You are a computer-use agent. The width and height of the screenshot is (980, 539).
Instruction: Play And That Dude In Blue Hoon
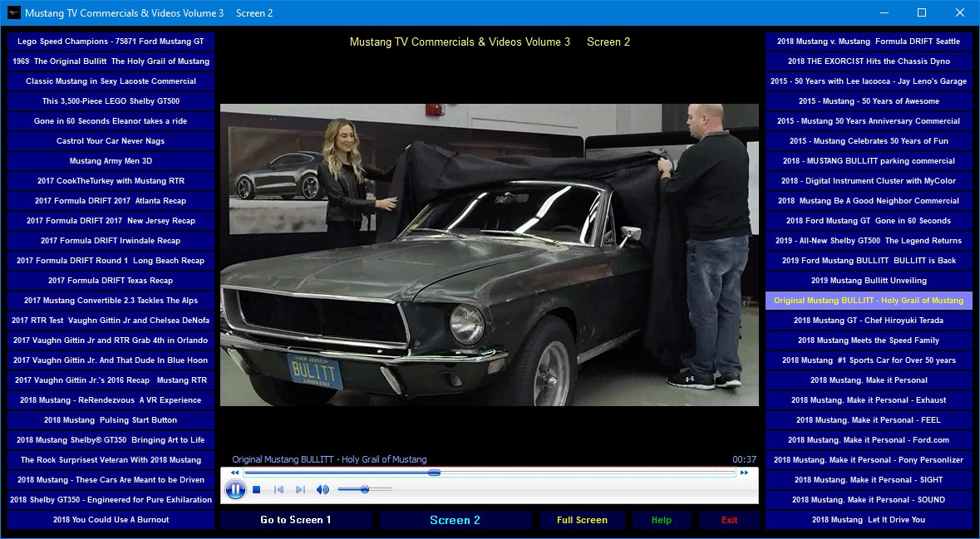coord(111,360)
